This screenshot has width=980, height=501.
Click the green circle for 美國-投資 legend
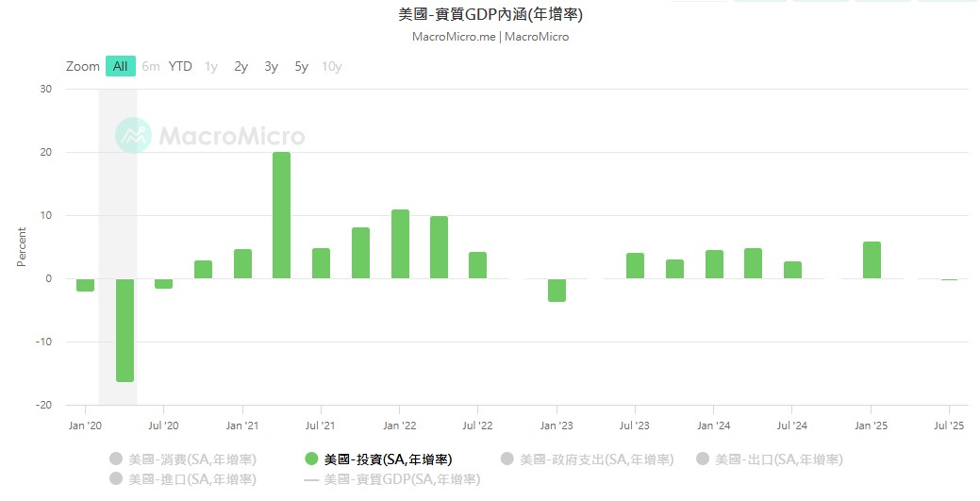tap(311, 459)
